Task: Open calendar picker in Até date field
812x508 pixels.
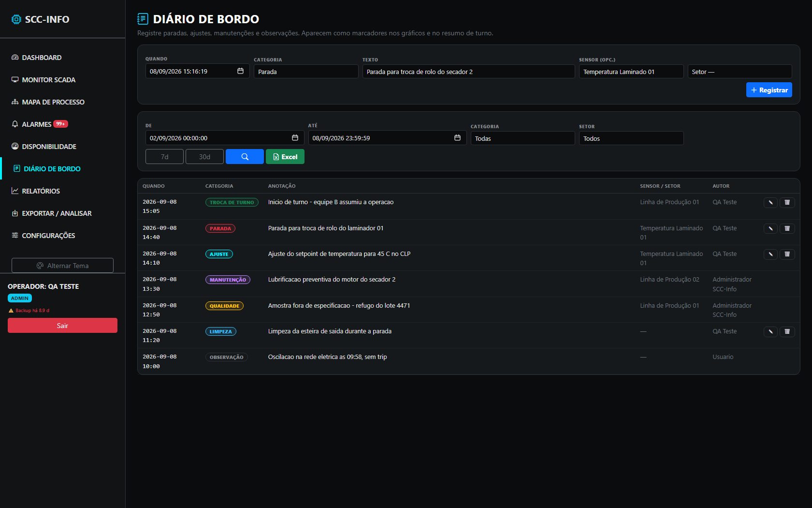Action: click(457, 138)
